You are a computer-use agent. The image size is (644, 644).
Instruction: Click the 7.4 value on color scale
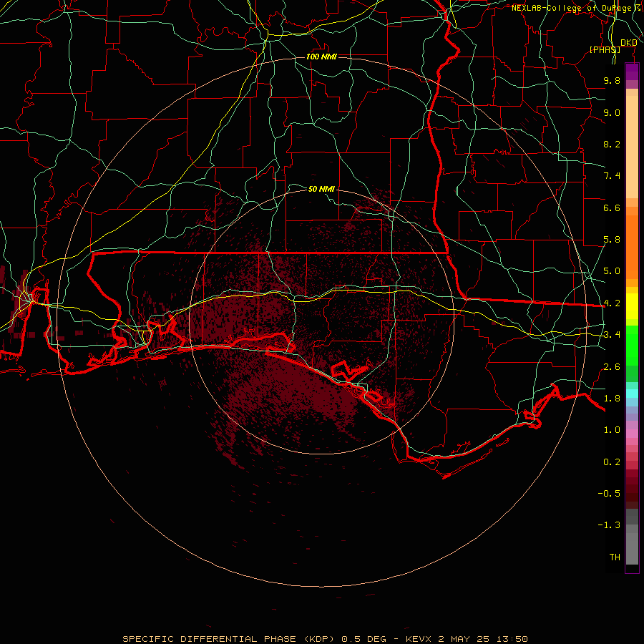pyautogui.click(x=612, y=176)
